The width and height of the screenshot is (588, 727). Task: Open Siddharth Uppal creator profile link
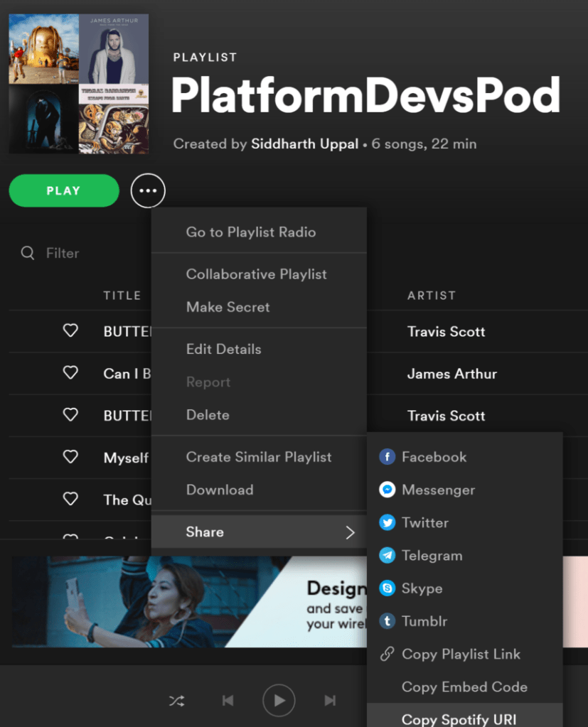[304, 144]
